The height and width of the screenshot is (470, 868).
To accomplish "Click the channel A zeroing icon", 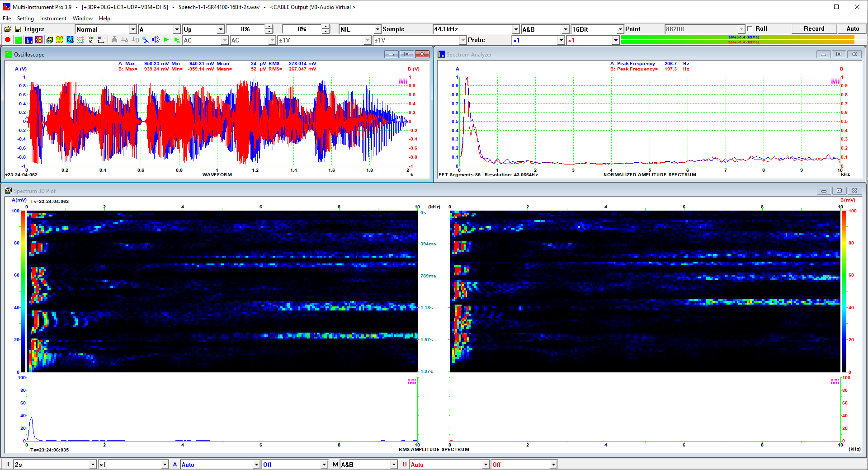I will (125, 40).
